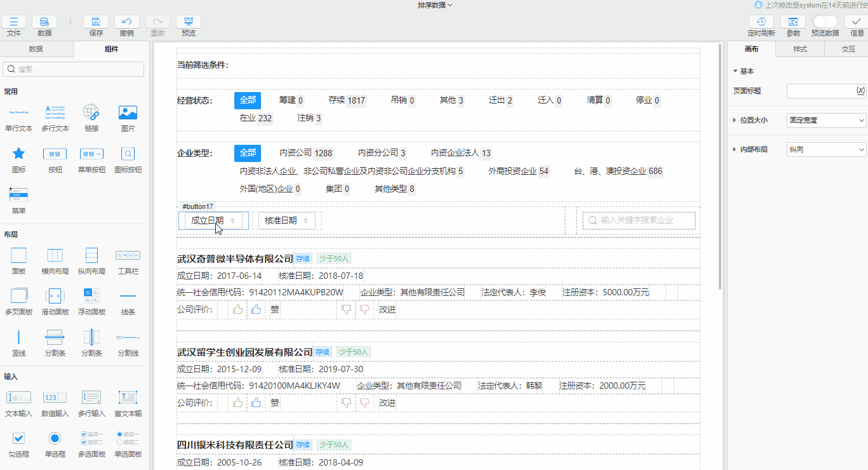Screen dimensions: 868x470
Task: Select the 链接 link component
Action: (91, 118)
